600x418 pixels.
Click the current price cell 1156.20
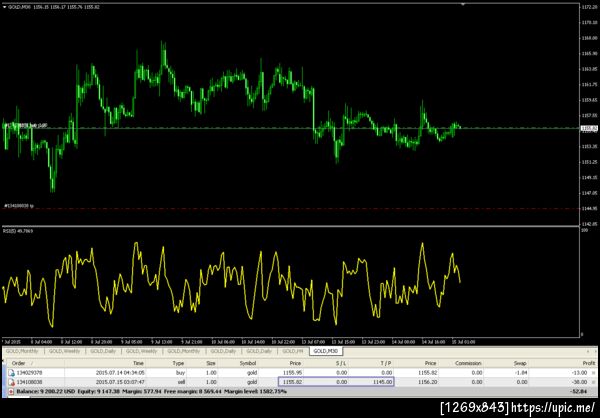(428, 382)
